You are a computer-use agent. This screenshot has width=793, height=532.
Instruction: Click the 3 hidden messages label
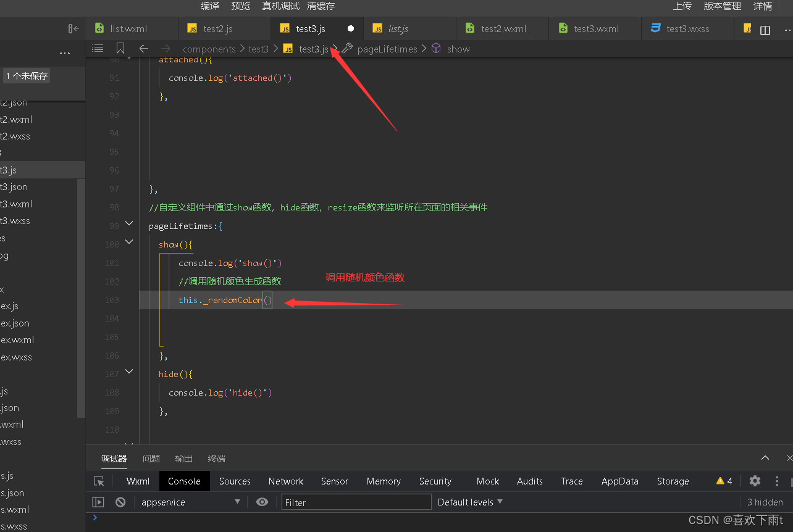coord(765,502)
